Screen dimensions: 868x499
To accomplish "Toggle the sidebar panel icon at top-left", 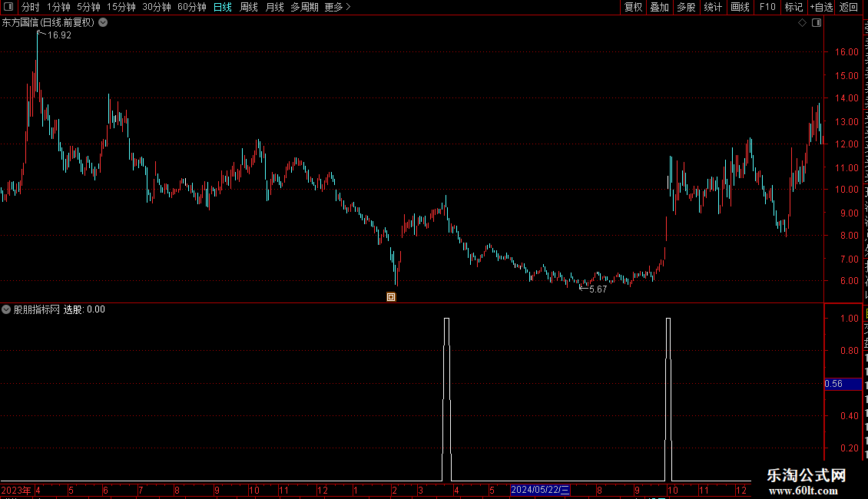I will [8, 7].
